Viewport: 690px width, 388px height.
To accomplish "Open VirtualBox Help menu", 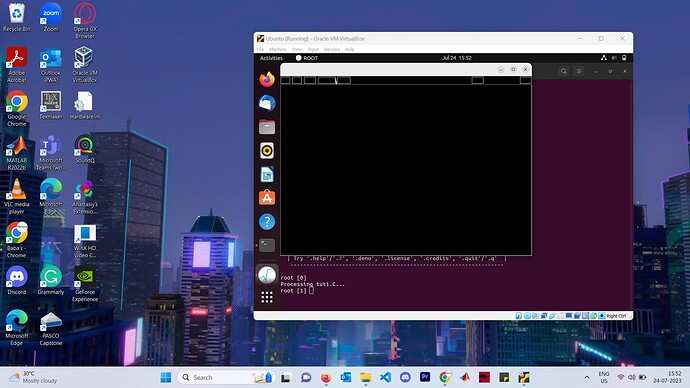I will [349, 50].
